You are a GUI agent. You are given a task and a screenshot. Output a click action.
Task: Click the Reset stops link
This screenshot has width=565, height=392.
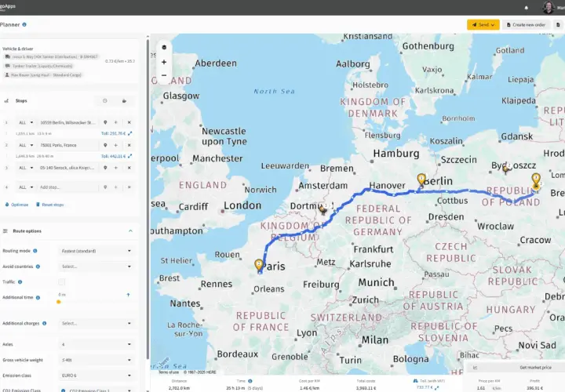49,205
